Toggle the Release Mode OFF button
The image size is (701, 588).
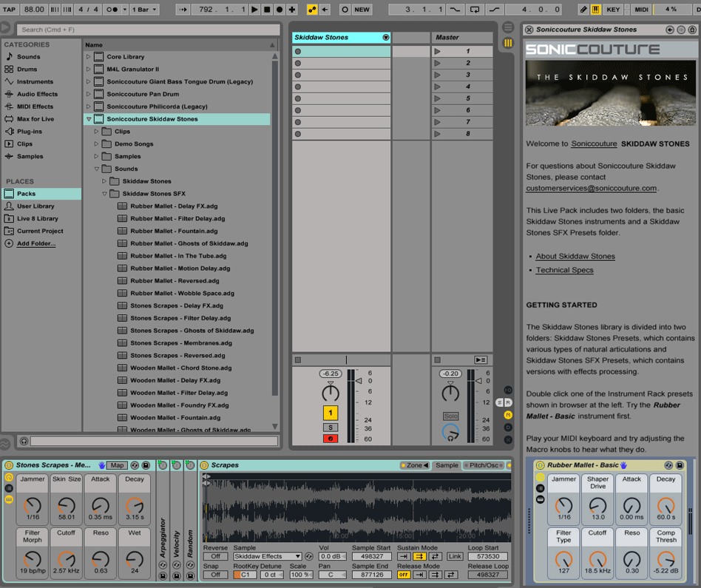[404, 575]
